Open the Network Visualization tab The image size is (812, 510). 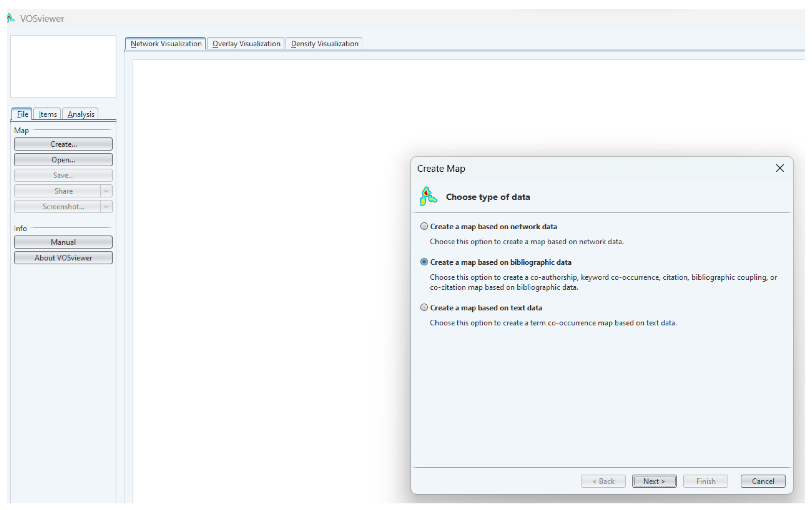point(166,44)
